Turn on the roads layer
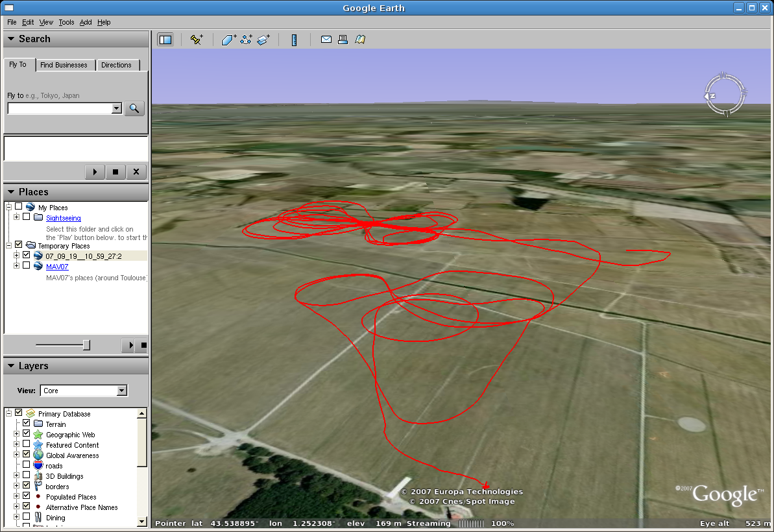774x532 pixels. 26,465
